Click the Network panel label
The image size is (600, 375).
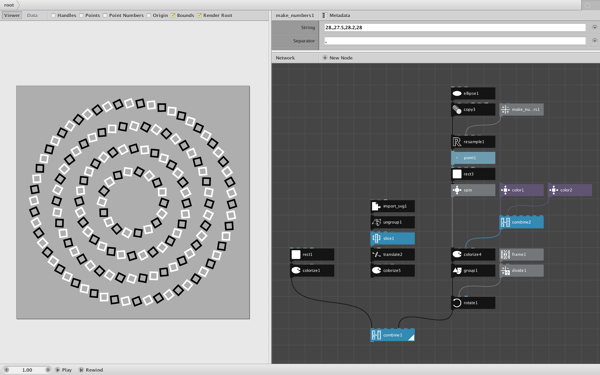click(x=285, y=58)
